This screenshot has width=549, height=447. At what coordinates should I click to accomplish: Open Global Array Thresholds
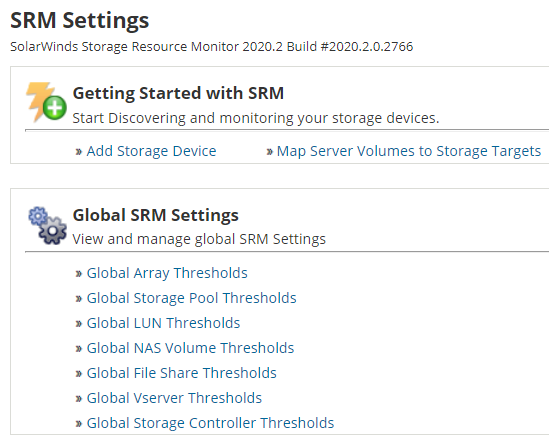point(167,273)
